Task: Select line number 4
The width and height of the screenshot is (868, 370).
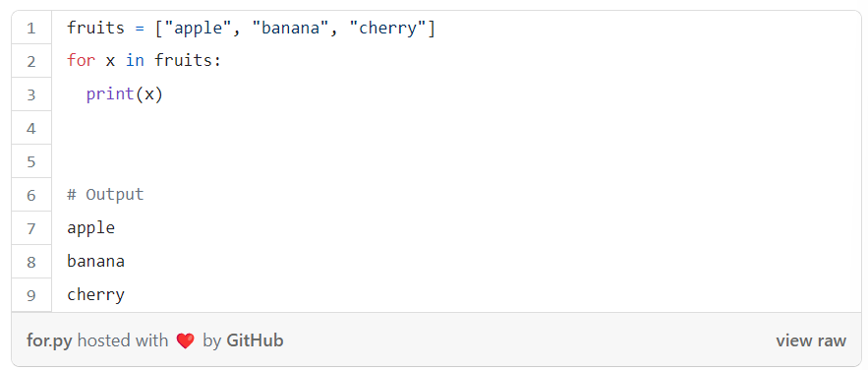Action: coord(31,128)
